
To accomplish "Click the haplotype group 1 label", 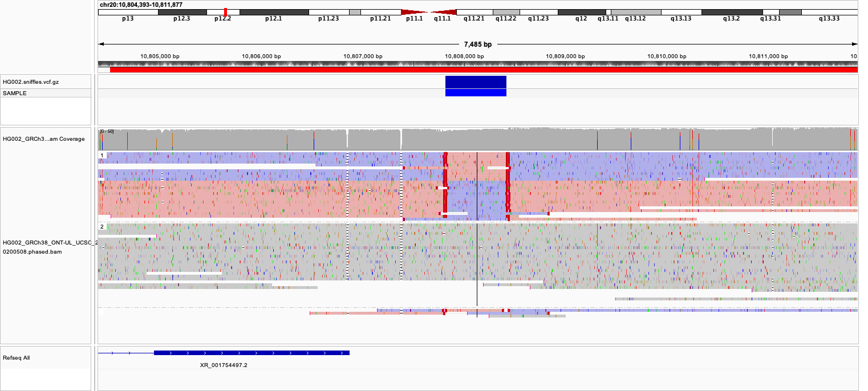I will [102, 155].
